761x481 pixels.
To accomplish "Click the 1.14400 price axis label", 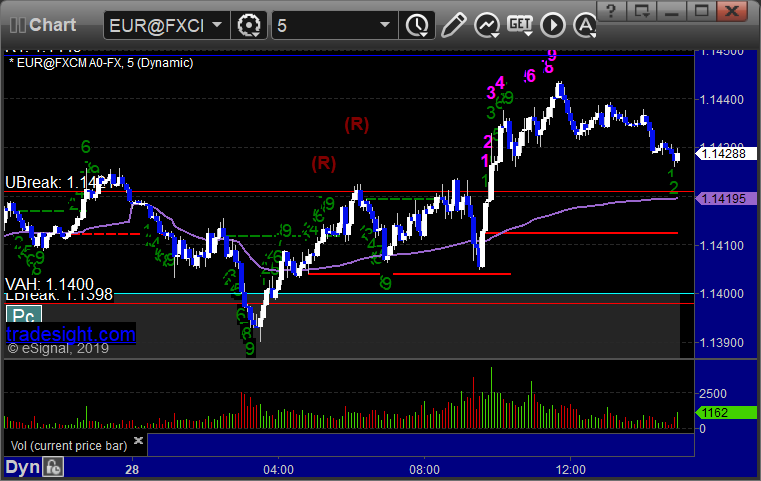I will tap(721, 100).
